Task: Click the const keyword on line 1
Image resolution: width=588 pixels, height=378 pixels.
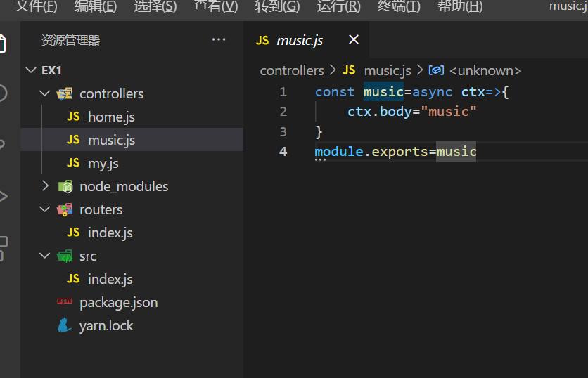Action: [x=335, y=92]
